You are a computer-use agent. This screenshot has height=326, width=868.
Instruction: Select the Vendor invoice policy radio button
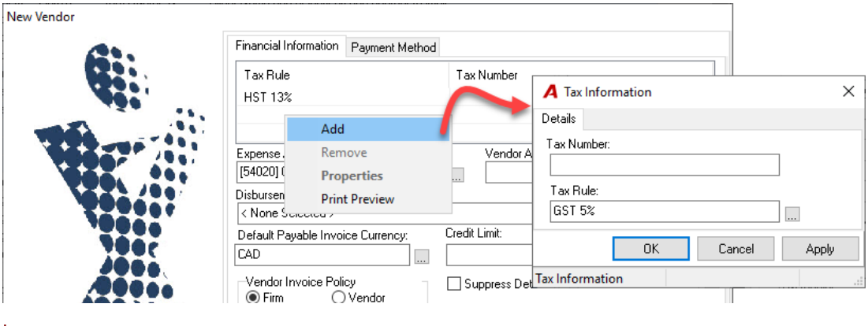point(338,298)
